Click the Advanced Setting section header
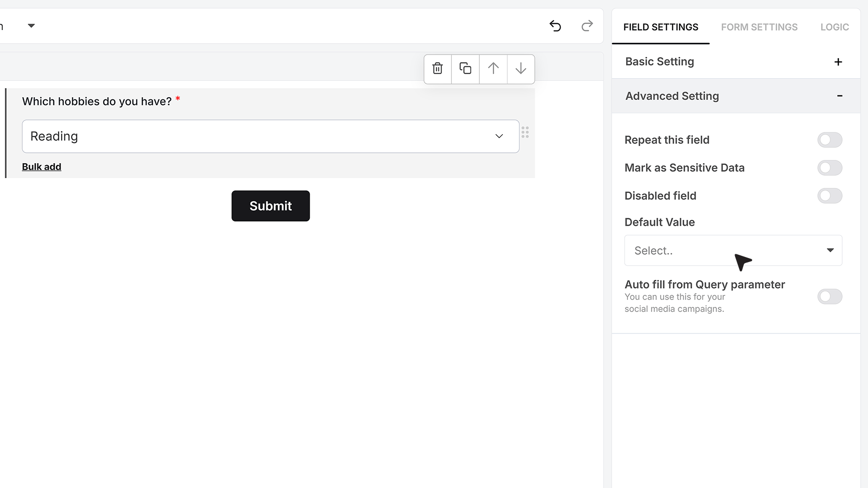The width and height of the screenshot is (868, 488). [736, 96]
